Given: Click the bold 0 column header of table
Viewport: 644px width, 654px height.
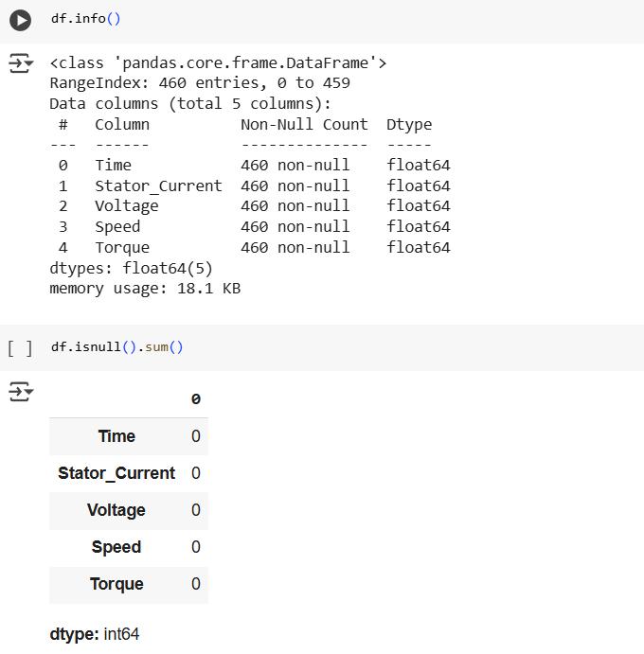Looking at the screenshot, I should coord(196,399).
